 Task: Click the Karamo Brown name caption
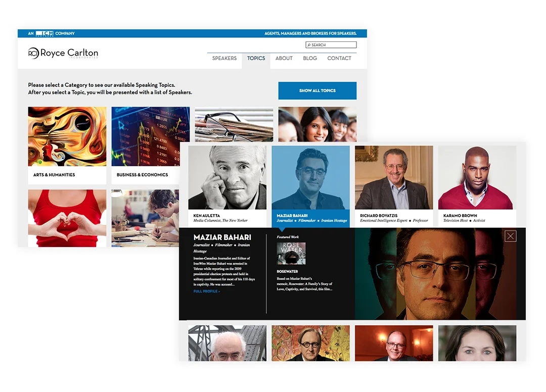pyautogui.click(x=460, y=216)
